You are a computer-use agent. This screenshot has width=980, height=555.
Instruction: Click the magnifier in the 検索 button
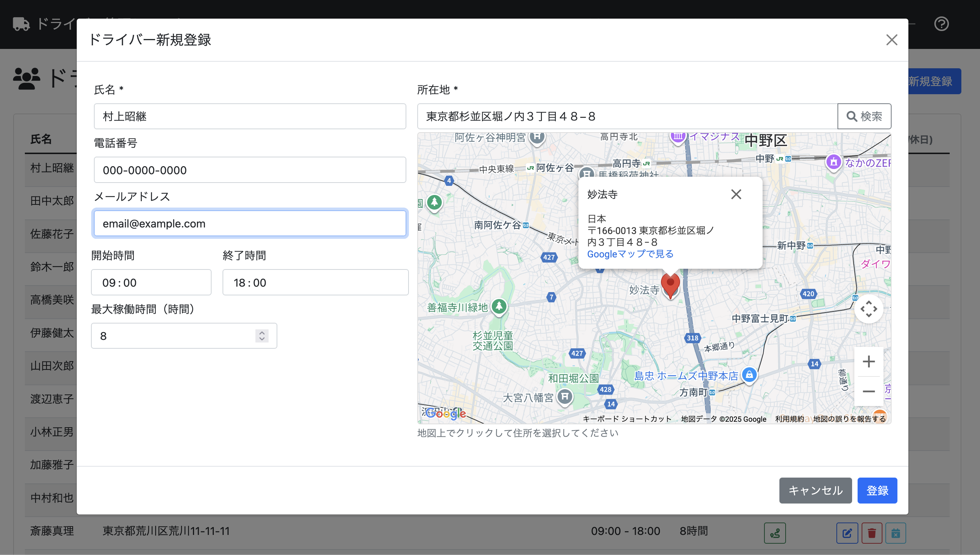pos(852,116)
